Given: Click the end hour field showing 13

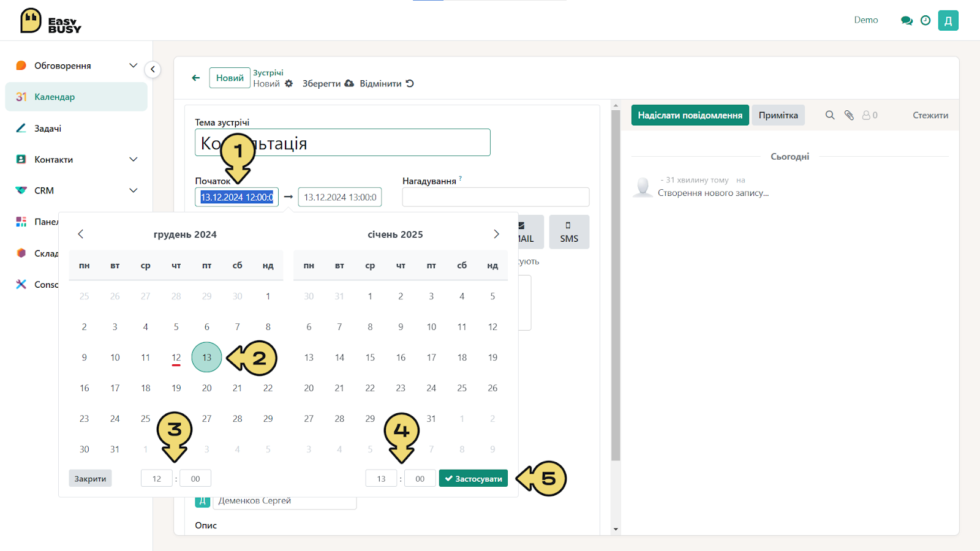Looking at the screenshot, I should (381, 478).
